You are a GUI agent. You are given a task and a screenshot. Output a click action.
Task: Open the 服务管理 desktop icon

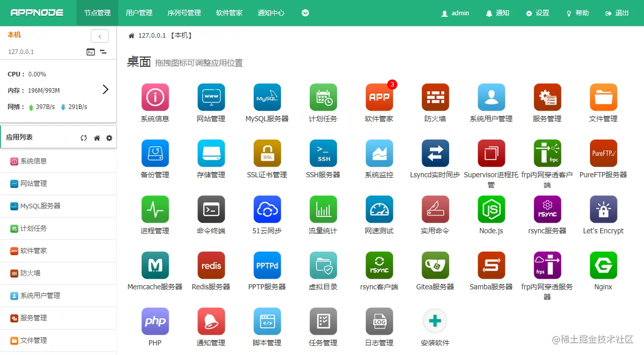click(x=547, y=97)
